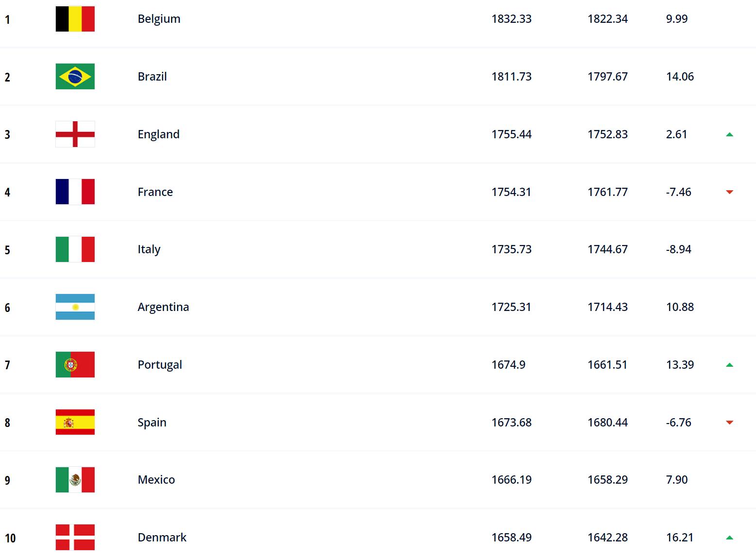
Task: Click the France flag icon
Action: (x=75, y=192)
